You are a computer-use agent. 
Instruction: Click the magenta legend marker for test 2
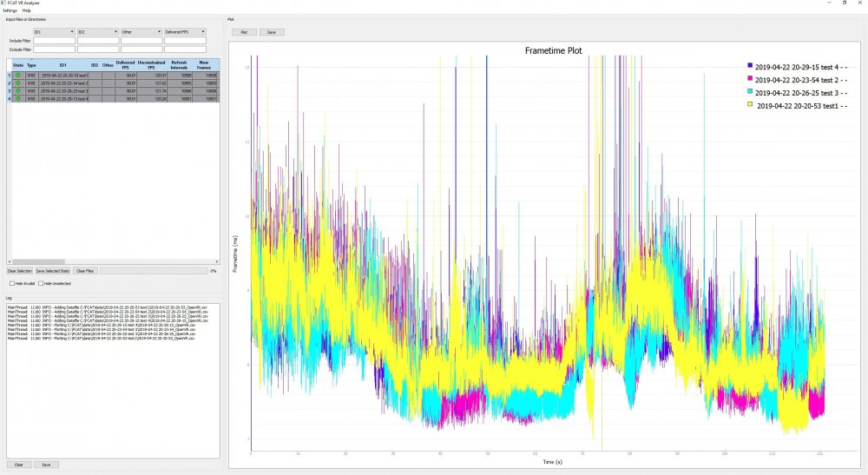(x=750, y=78)
